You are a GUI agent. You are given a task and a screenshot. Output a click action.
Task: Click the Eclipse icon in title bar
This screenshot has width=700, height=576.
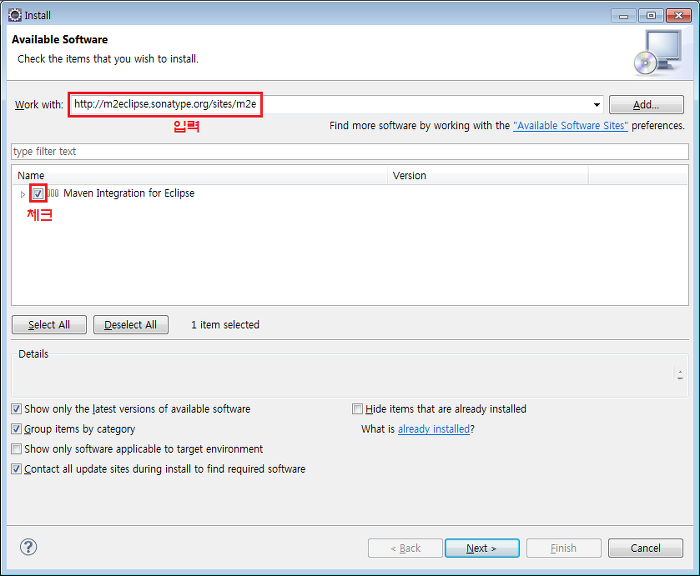(x=11, y=15)
